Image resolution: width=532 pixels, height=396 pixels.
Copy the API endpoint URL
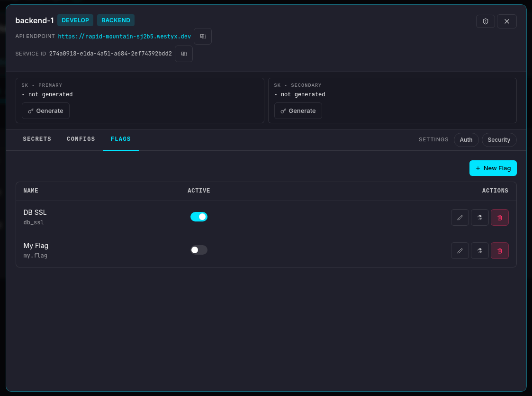click(x=203, y=37)
